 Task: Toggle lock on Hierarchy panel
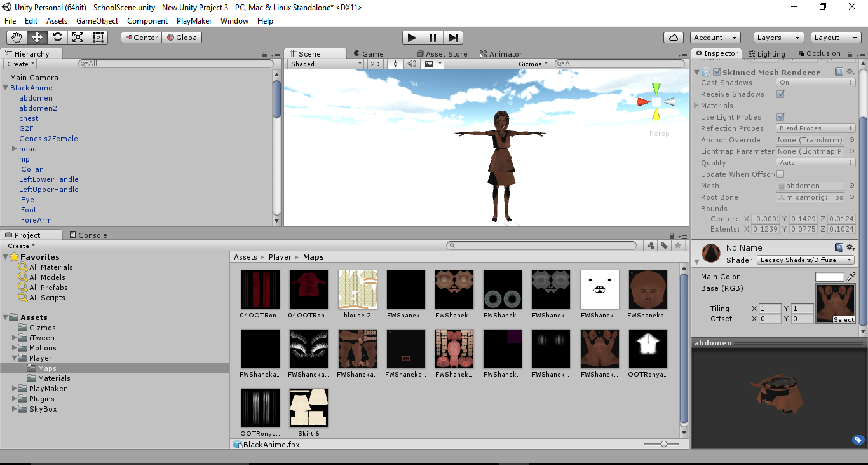(265, 55)
